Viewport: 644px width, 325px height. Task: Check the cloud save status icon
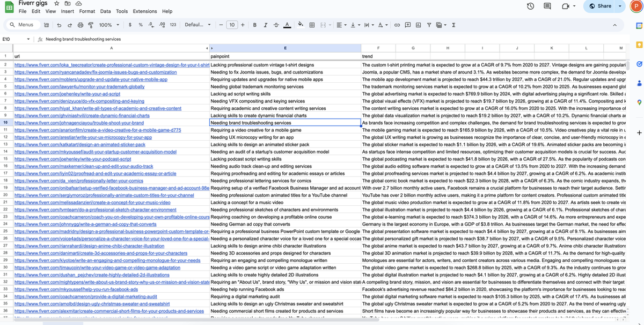78,4
